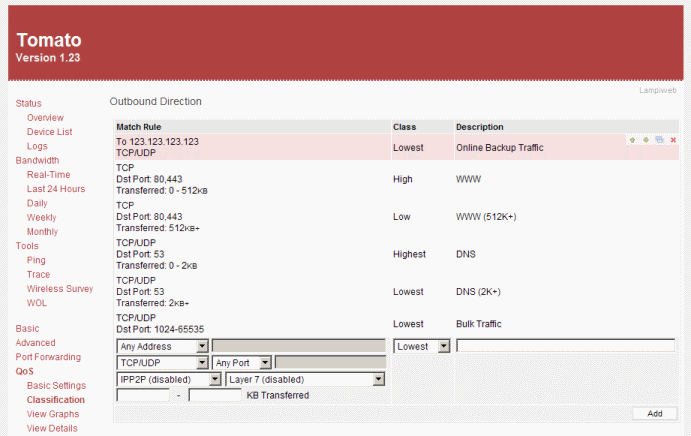Open the Bandwidth menu section
Image resolution: width=691 pixels, height=436 pixels.
[37, 160]
